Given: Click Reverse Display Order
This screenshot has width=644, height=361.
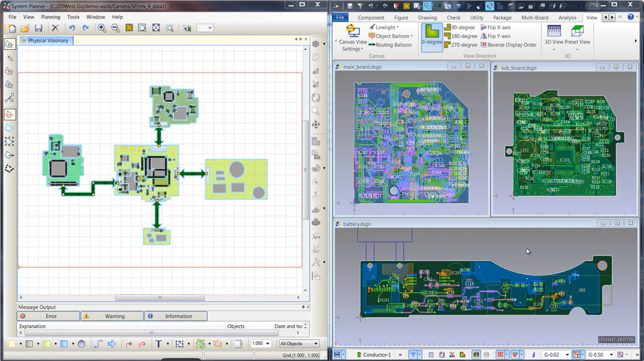Looking at the screenshot, I should tap(508, 45).
